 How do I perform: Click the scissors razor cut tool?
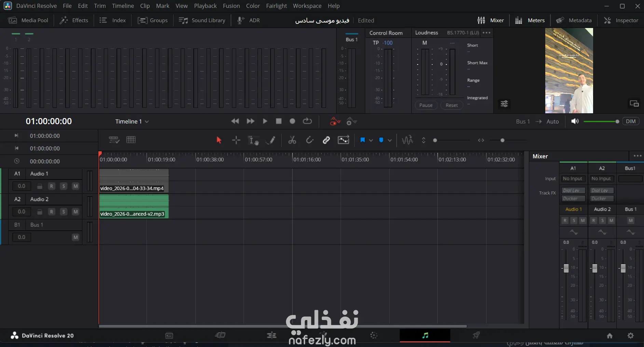292,140
